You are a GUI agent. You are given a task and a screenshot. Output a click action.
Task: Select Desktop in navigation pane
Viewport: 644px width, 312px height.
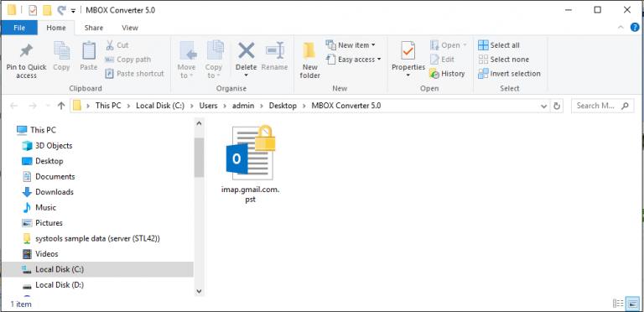click(42, 161)
